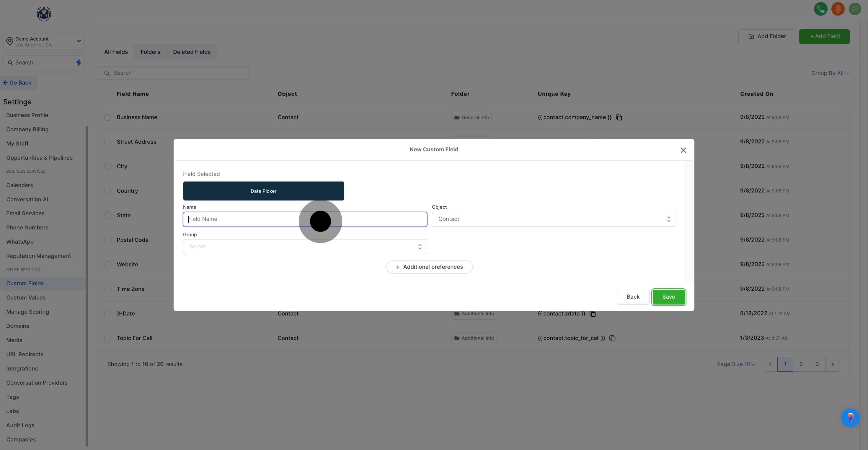
Task: Copy the contact.company_name unique key
Action: [619, 117]
